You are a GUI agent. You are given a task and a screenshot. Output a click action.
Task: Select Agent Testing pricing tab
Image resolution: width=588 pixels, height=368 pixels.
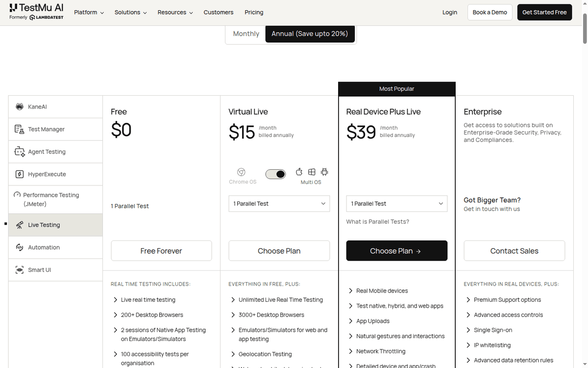click(55, 152)
